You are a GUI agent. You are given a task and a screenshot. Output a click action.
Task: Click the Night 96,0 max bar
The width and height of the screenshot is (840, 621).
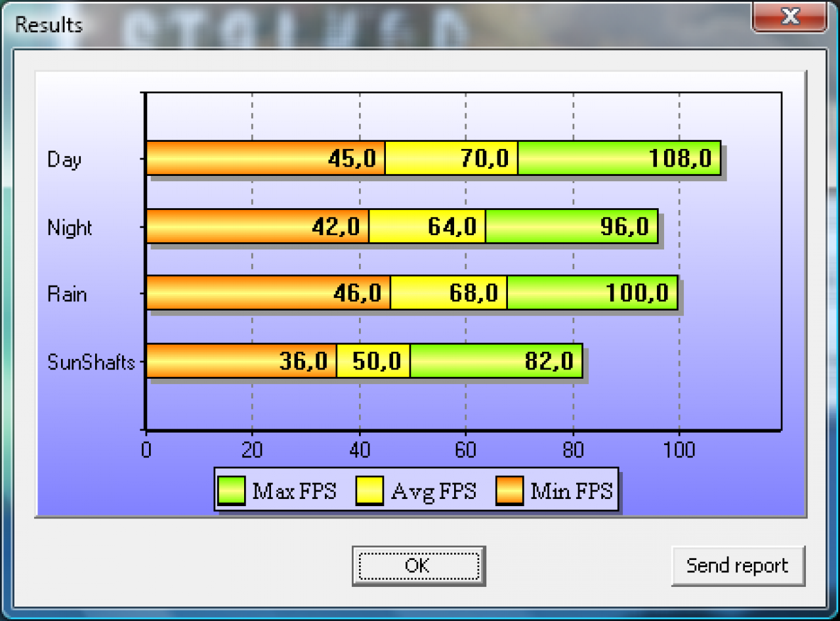572,226
